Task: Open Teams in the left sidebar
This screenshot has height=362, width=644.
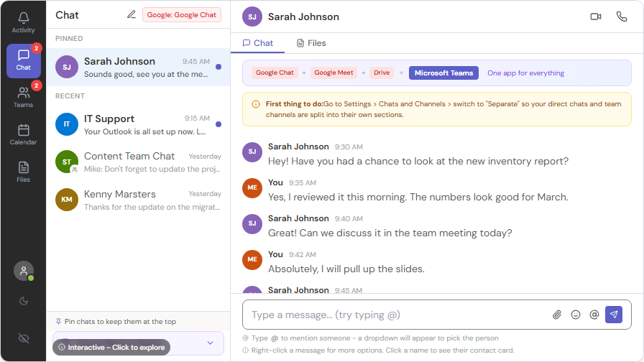Action: coord(24,98)
